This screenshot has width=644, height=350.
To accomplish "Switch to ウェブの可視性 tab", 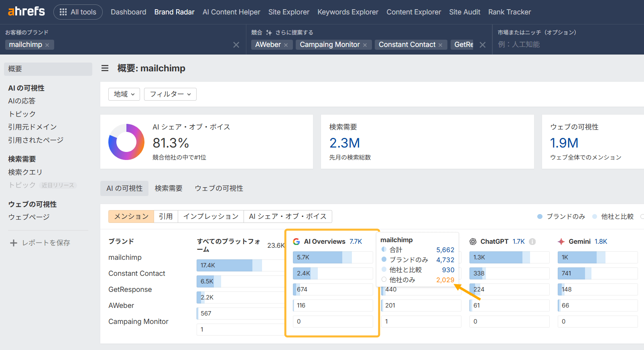I will [x=219, y=188].
